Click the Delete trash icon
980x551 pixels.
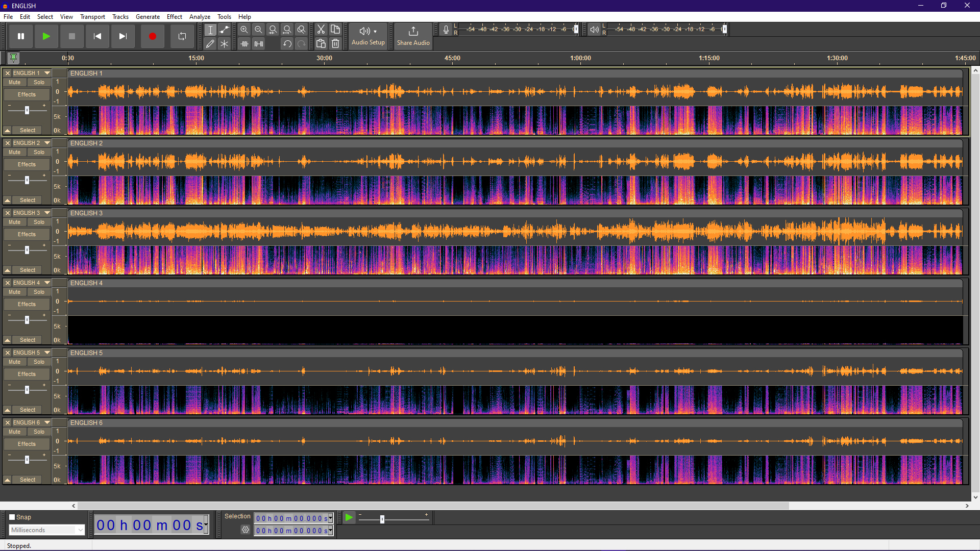pyautogui.click(x=335, y=44)
